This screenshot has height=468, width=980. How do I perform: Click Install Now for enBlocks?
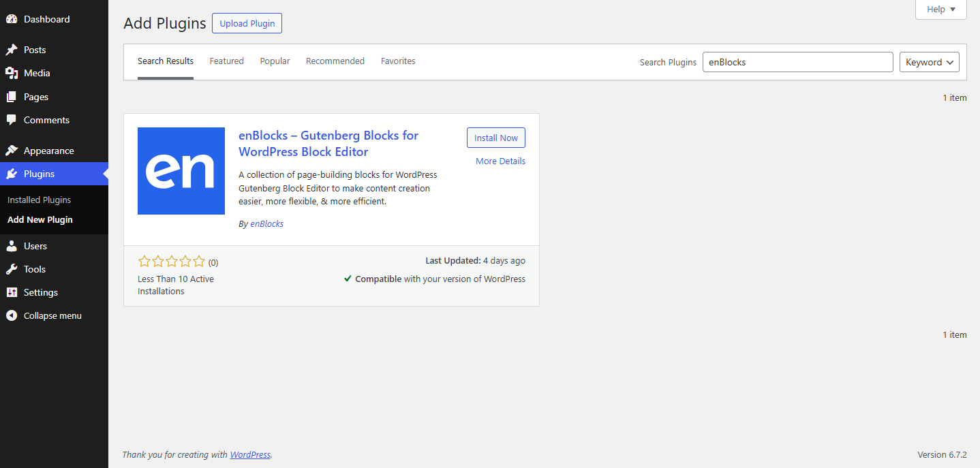[496, 138]
